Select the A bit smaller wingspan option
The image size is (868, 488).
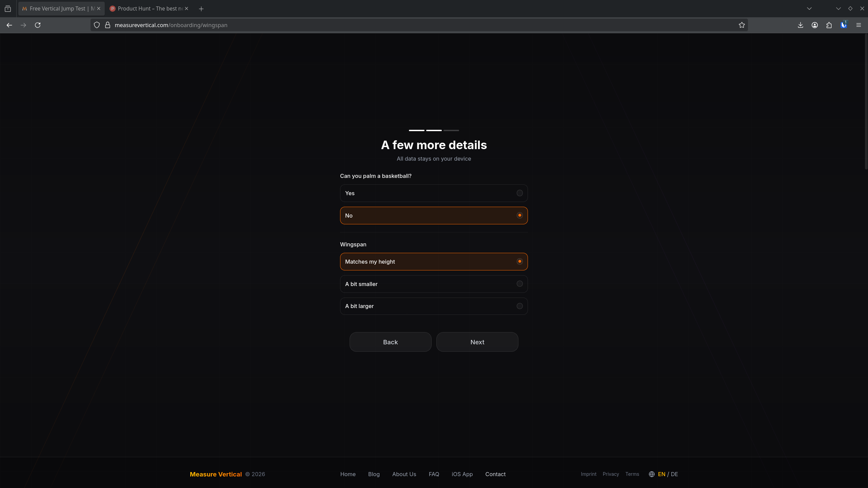click(434, 284)
